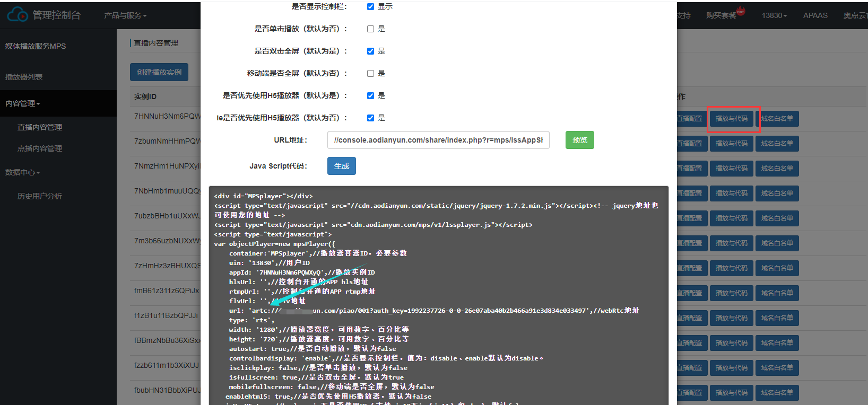Click 播放与代码 for row 7NbHmb1muuUQQ

coord(732,193)
